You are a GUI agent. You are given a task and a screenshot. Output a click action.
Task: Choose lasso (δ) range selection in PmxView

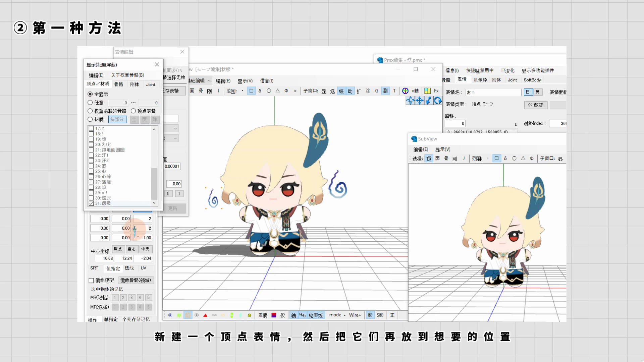(x=260, y=91)
